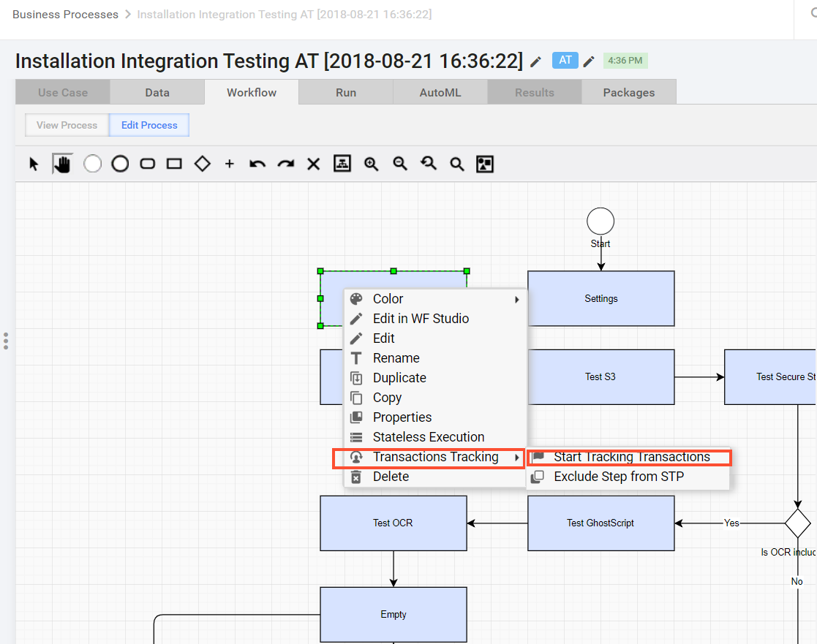Choose Stateless Execution menu entry
817x644 pixels.
(x=435, y=437)
